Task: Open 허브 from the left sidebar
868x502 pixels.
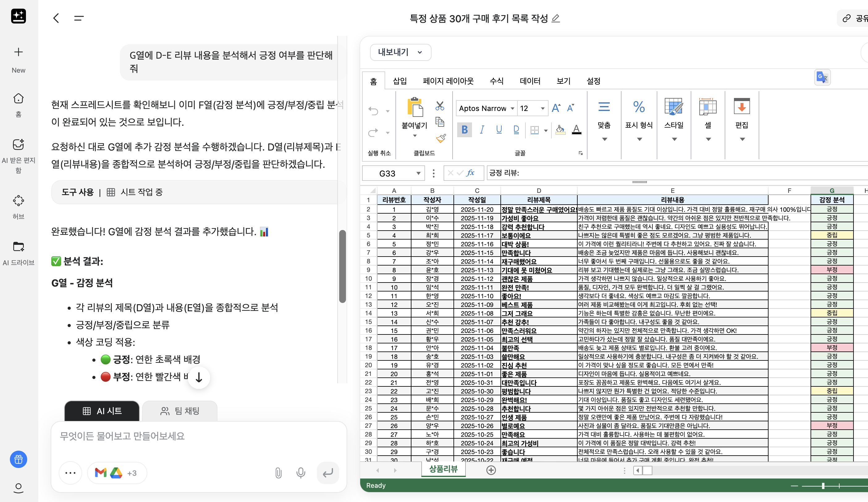Action: (x=18, y=206)
